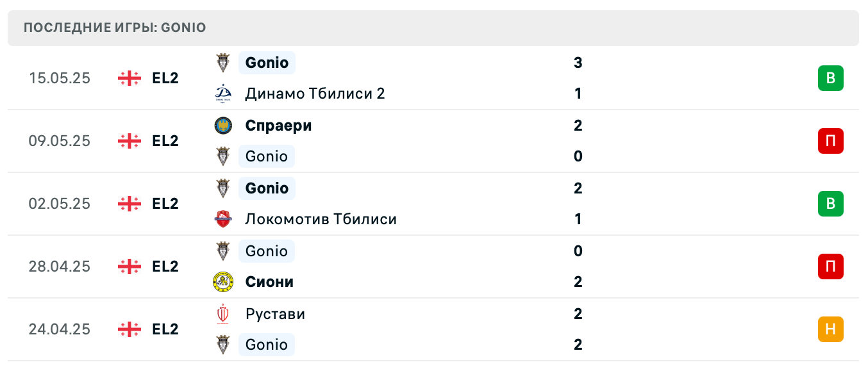
Task: Click the Локомотив Тбилиси team logo
Action: [223, 220]
